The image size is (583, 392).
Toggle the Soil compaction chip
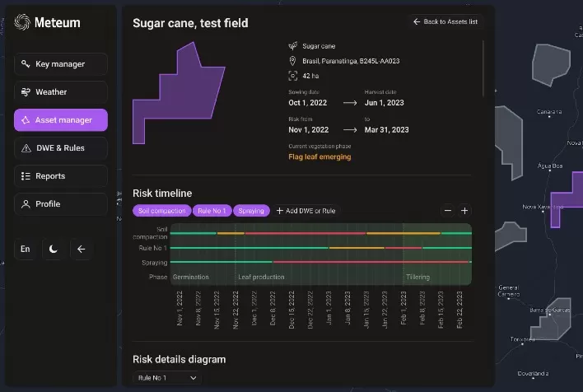pos(161,211)
